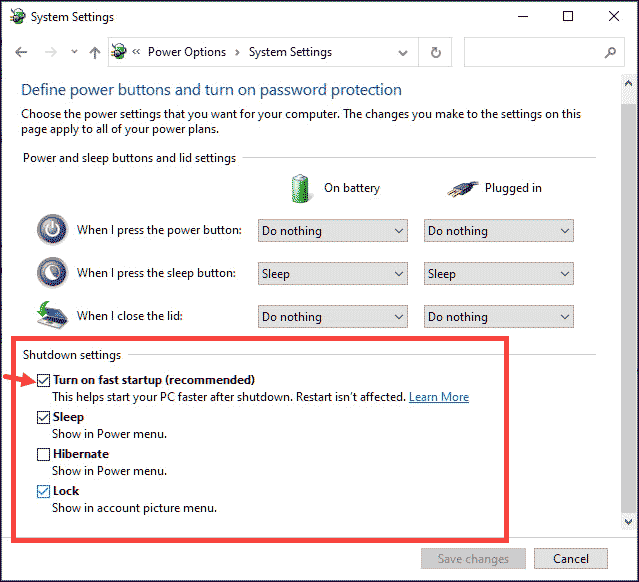The width and height of the screenshot is (639, 582).
Task: Open the Learn More link
Action: click(x=439, y=397)
